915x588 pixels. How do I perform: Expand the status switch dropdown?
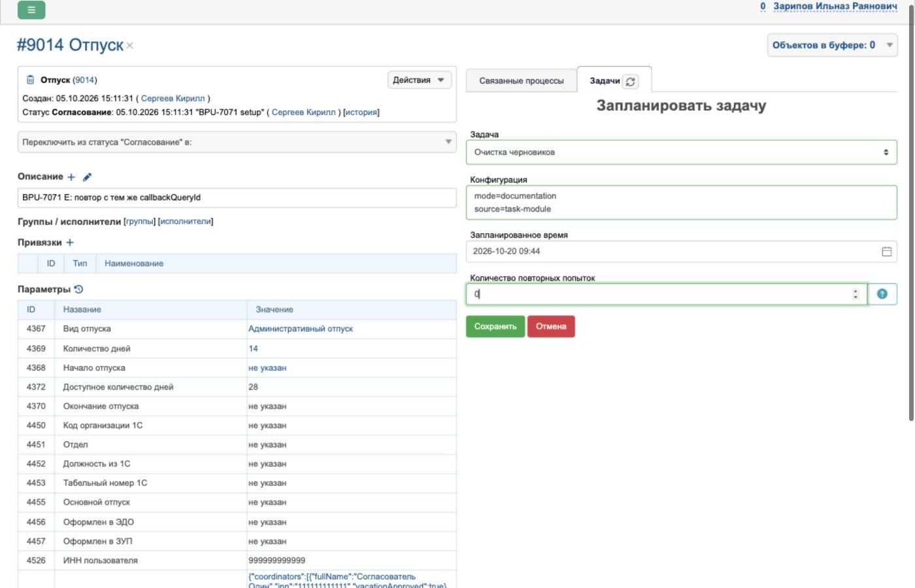[237, 142]
